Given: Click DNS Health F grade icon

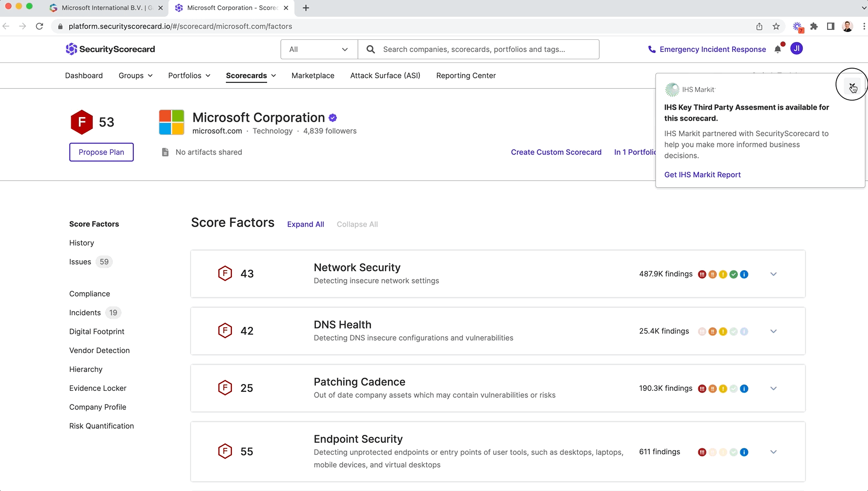Looking at the screenshot, I should pos(225,330).
